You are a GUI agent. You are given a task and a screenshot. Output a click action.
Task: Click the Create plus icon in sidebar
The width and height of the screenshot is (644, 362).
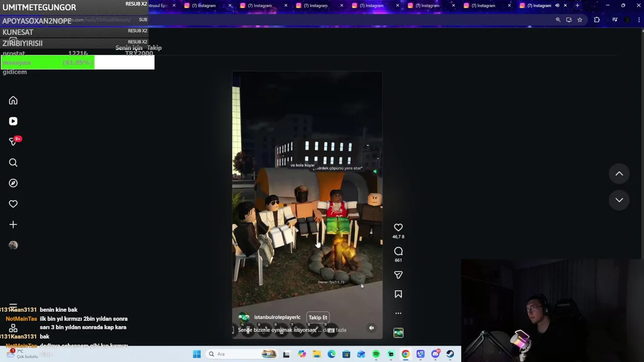[x=13, y=224]
